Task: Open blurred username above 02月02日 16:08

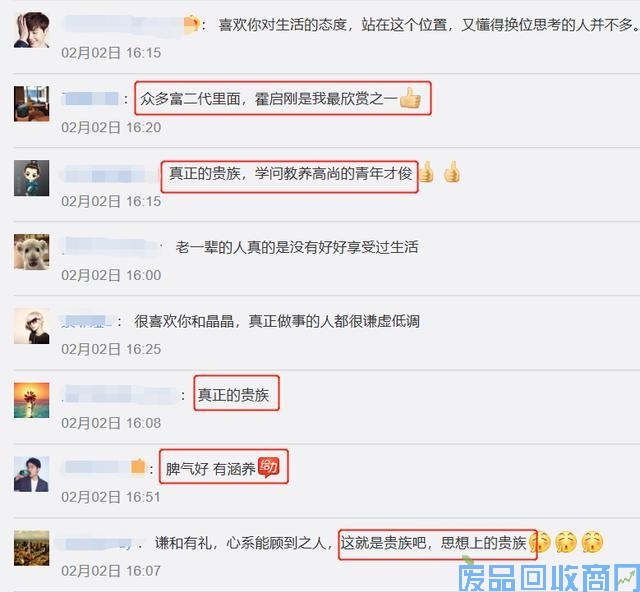Action: click(x=118, y=395)
